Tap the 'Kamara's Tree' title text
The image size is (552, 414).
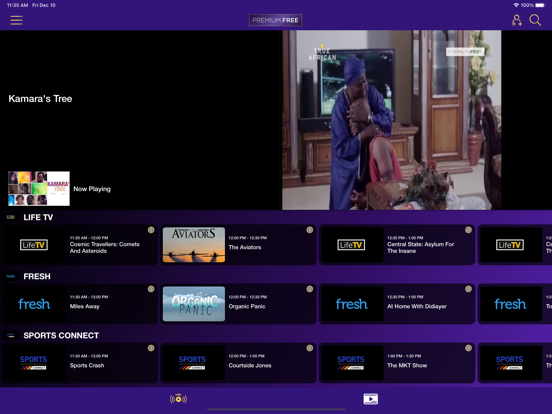tap(40, 99)
